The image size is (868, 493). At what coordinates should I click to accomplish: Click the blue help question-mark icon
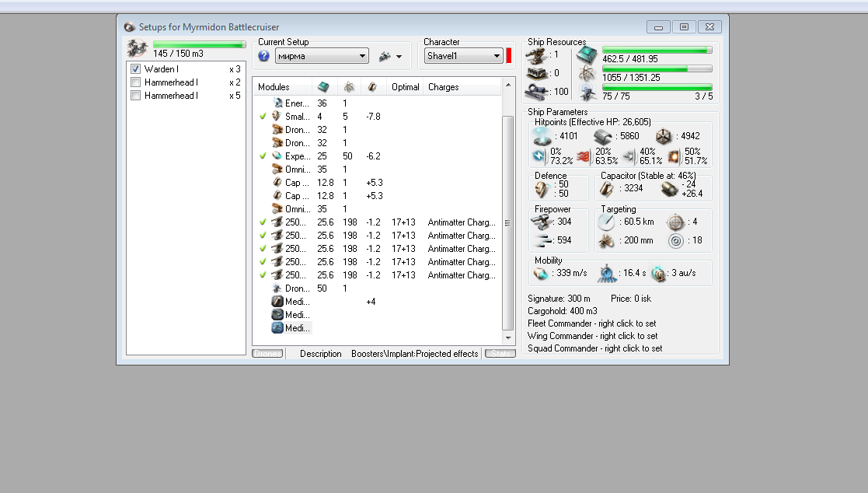[264, 56]
